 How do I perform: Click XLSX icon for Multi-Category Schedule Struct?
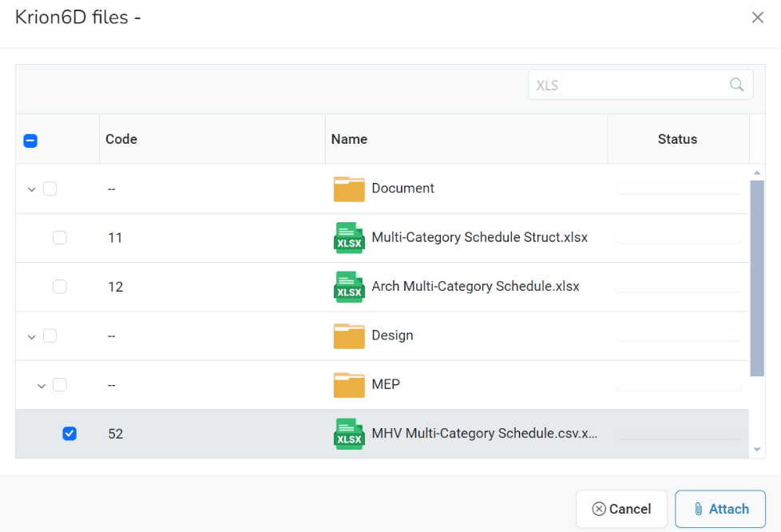point(349,238)
